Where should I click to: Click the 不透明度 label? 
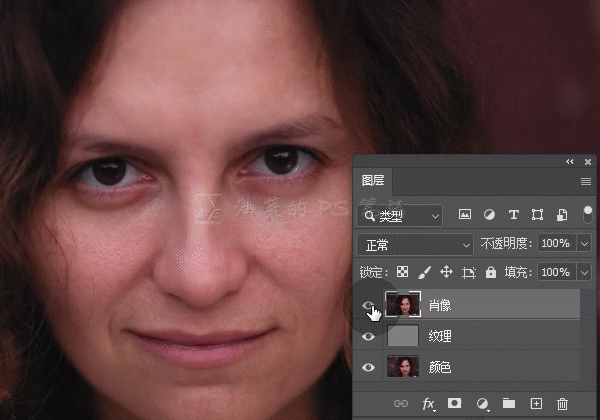pos(506,243)
